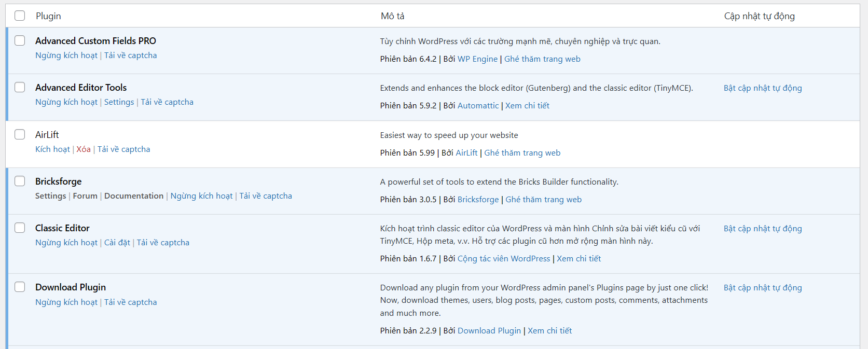The image size is (868, 349).
Task: Open Bricksforge Documentation link
Action: click(x=134, y=196)
